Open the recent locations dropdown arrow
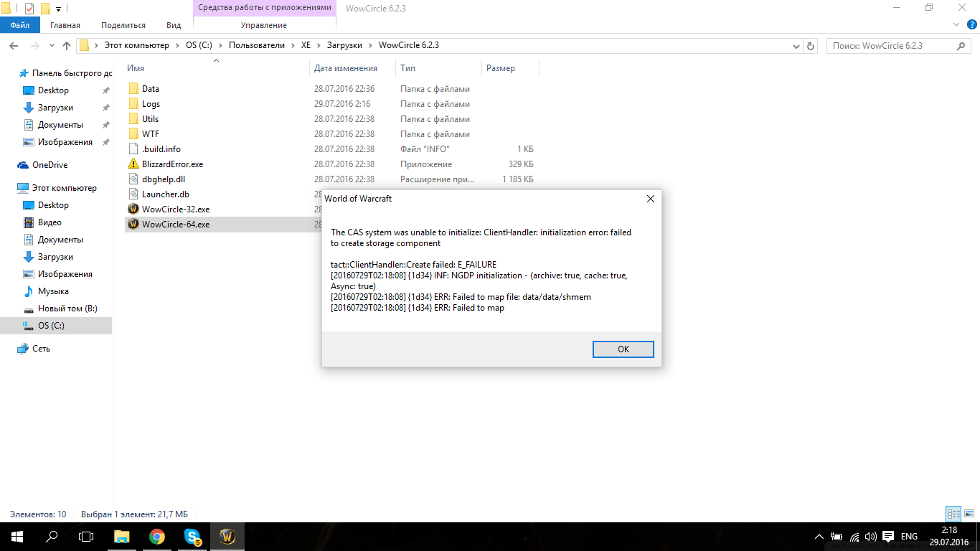This screenshot has width=980, height=551. coord(52,46)
